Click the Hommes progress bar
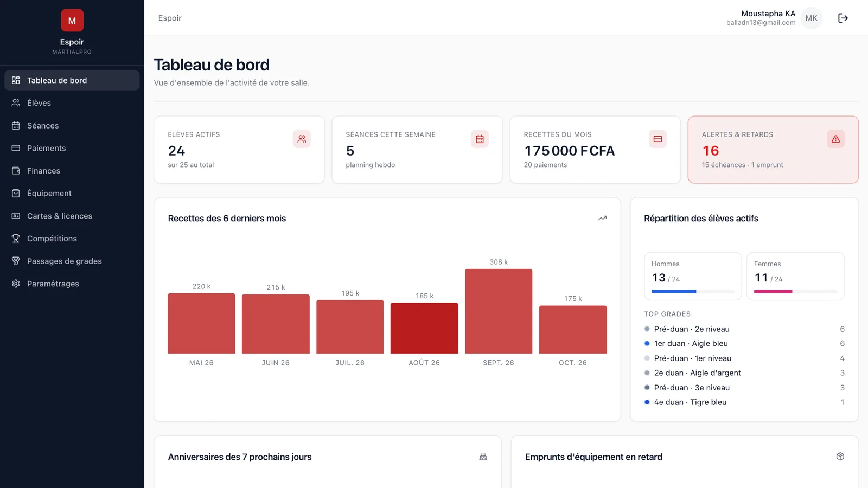Image resolution: width=868 pixels, height=488 pixels. coord(693,292)
